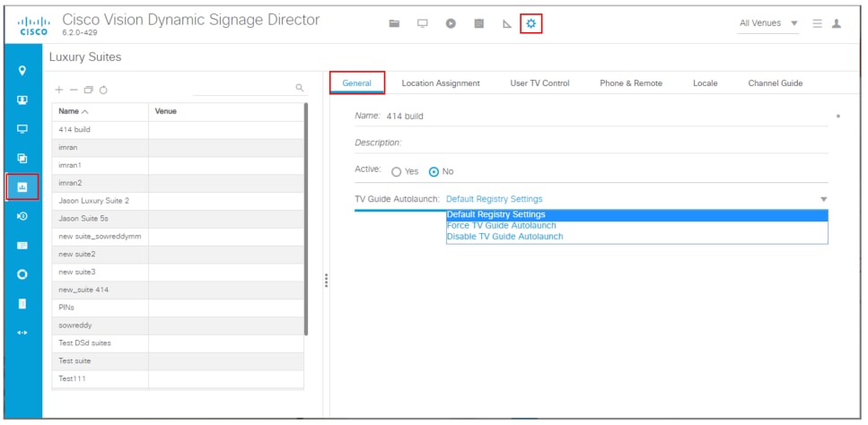Screen dimensions: 868x425
Task: Open the User TV Control tab
Action: (x=539, y=83)
